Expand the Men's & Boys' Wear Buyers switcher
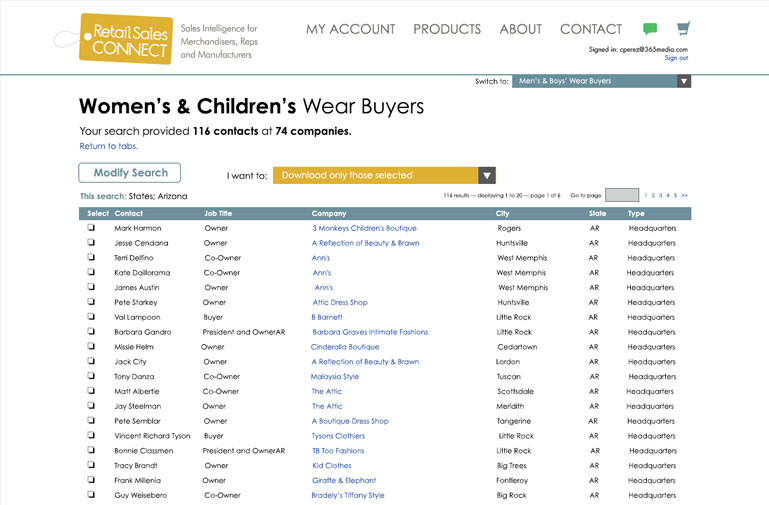The image size is (769, 505). [x=683, y=81]
